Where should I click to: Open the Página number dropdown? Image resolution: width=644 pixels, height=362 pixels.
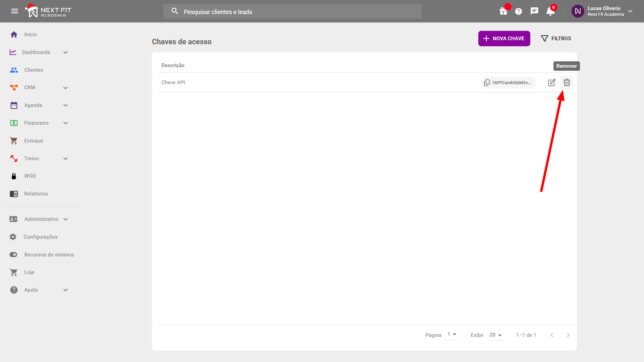click(x=451, y=335)
